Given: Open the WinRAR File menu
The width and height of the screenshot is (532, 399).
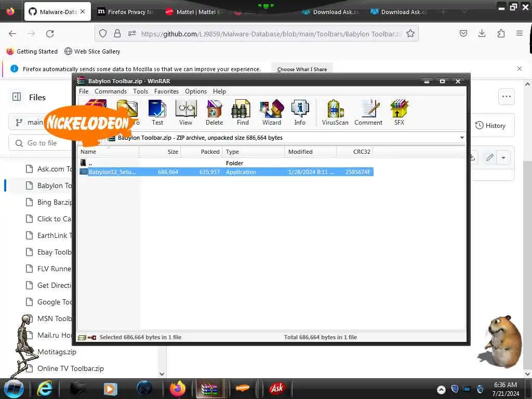Looking at the screenshot, I should 84,91.
